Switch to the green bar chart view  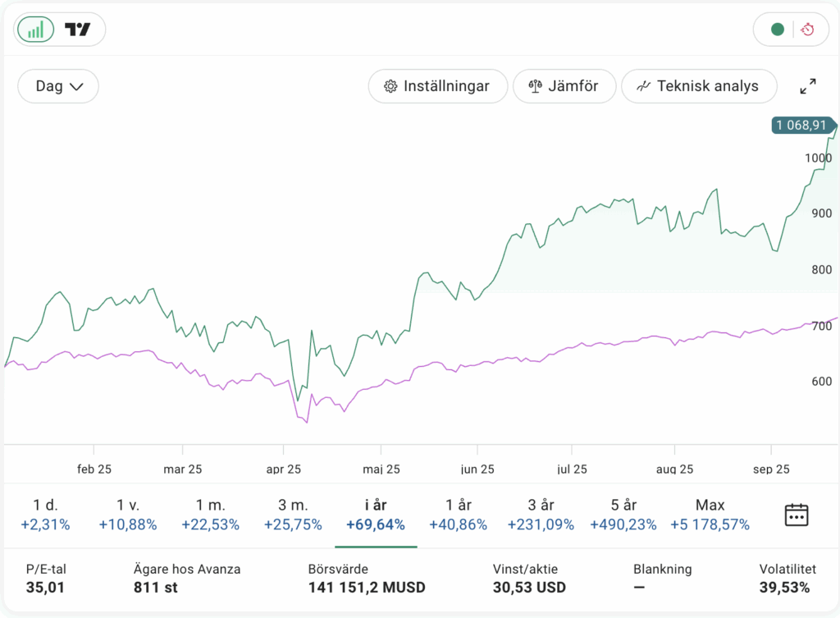(36, 30)
